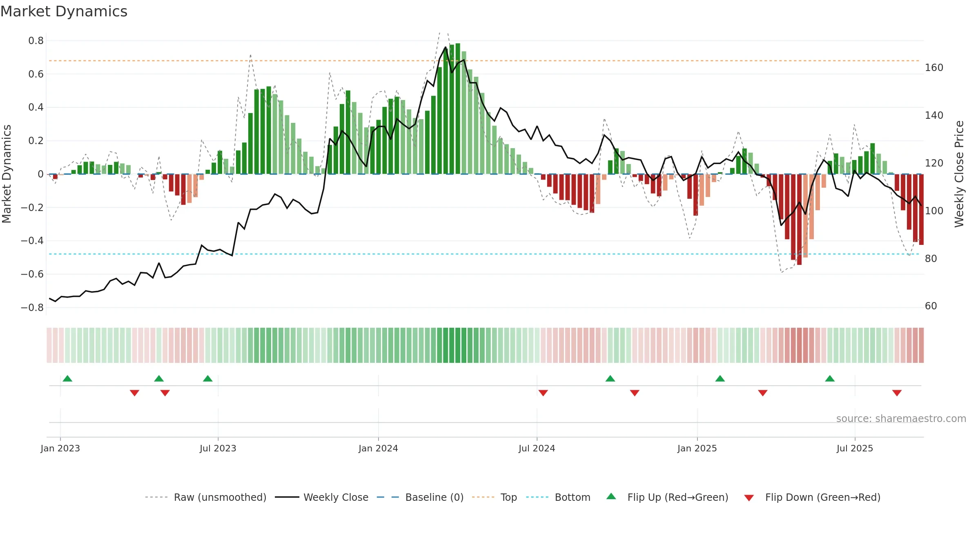This screenshot has width=980, height=551.
Task: Click the Jul 2024 x-axis label
Action: [537, 448]
